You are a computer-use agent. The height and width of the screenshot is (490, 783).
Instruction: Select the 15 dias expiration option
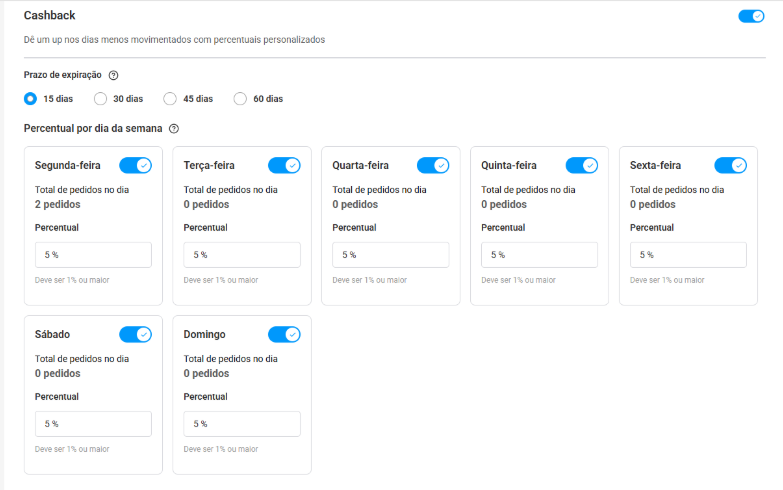click(x=31, y=99)
